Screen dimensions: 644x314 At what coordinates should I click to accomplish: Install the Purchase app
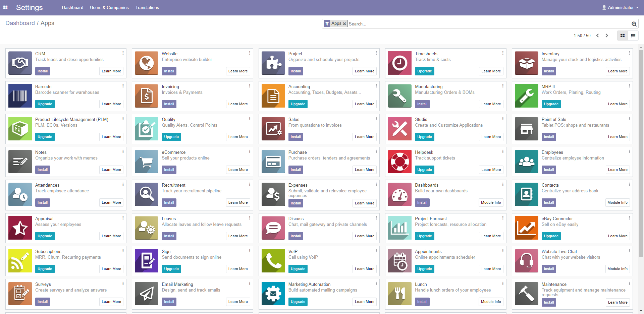(296, 170)
